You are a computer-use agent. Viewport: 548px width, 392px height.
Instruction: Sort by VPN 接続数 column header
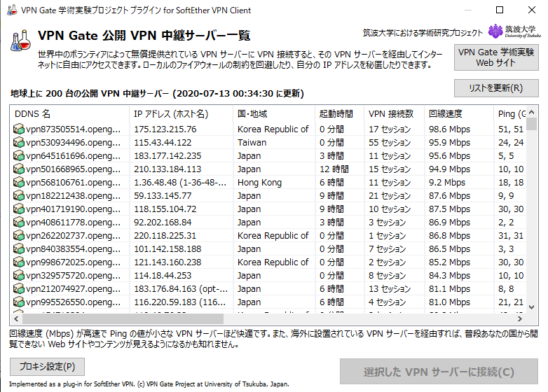(x=394, y=113)
